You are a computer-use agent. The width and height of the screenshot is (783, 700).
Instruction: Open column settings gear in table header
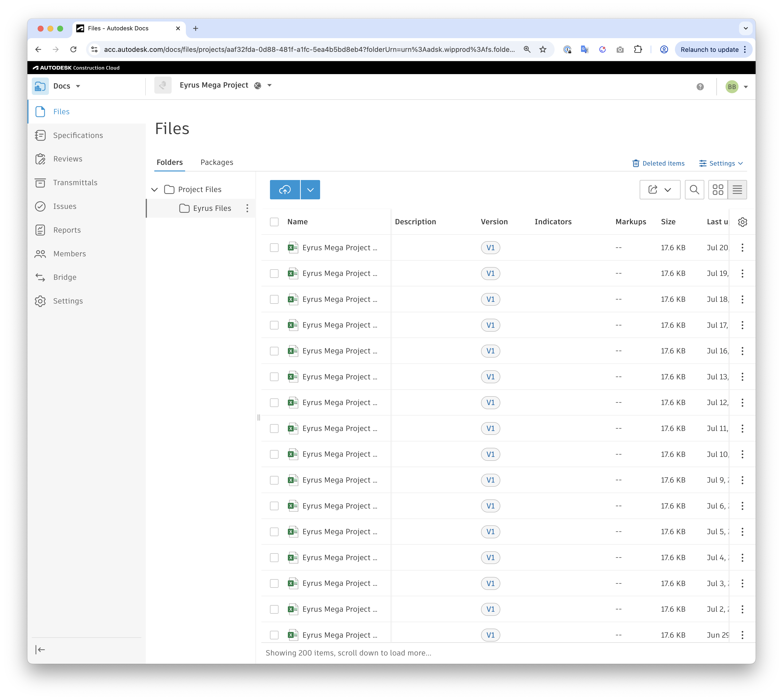pyautogui.click(x=743, y=222)
